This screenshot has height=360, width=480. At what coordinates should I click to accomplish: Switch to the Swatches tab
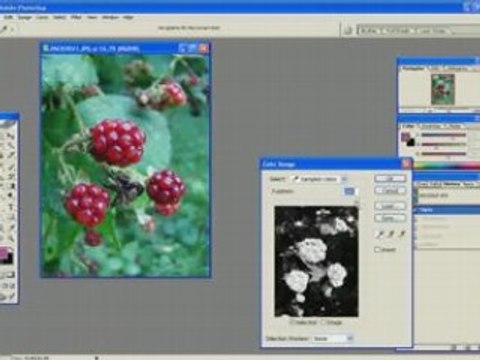pos(430,126)
